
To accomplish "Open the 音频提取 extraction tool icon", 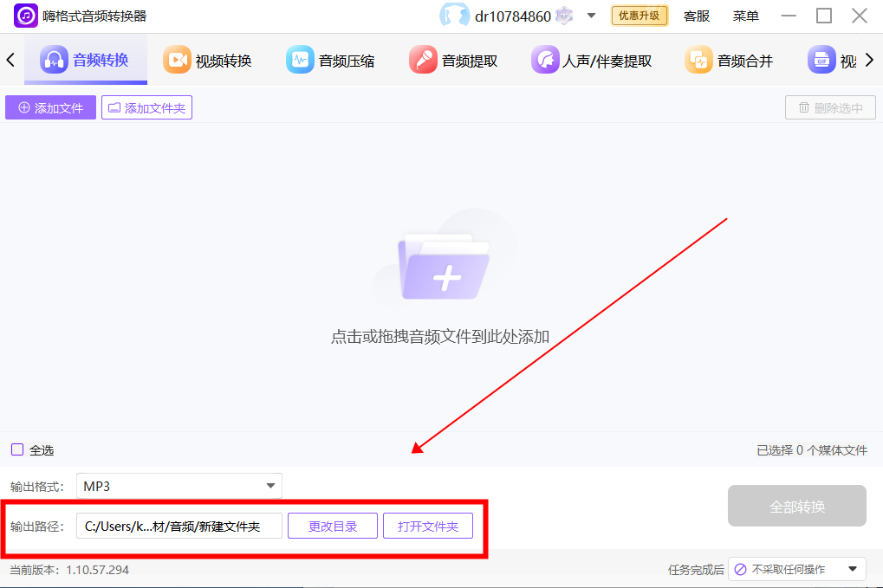I will (424, 59).
